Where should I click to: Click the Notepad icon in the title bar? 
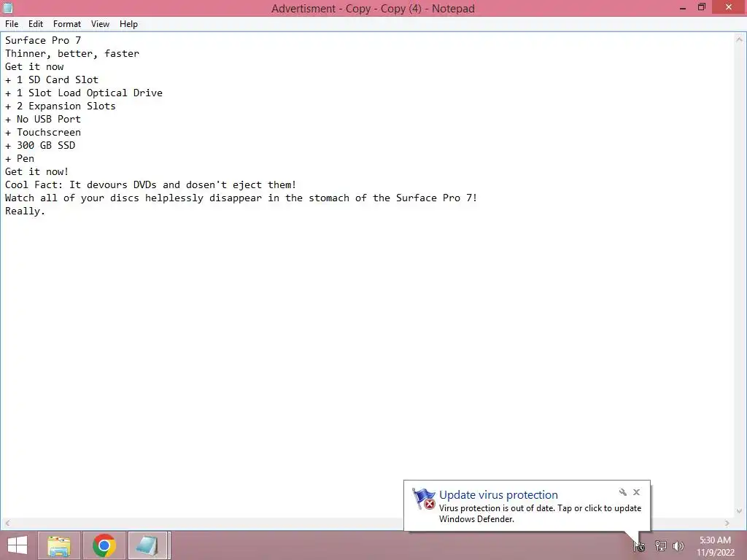point(7,7)
